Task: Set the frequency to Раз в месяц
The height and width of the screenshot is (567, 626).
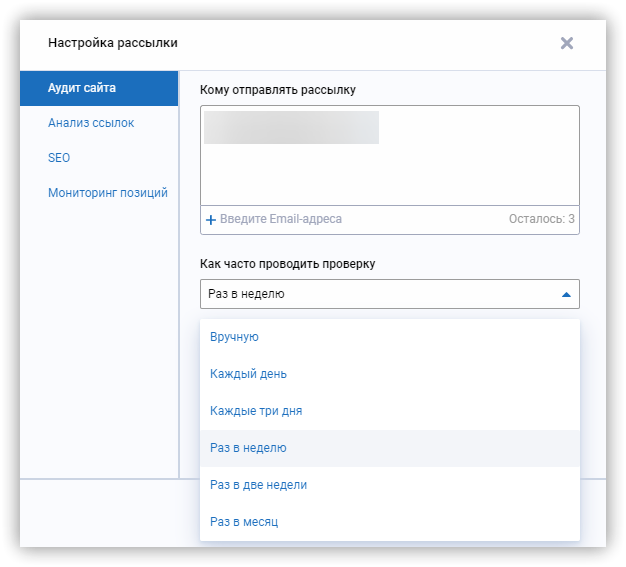Action: point(244,522)
